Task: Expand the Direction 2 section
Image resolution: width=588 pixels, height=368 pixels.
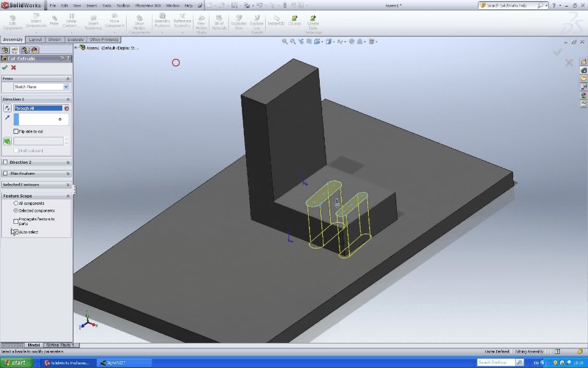Action: tap(67, 163)
